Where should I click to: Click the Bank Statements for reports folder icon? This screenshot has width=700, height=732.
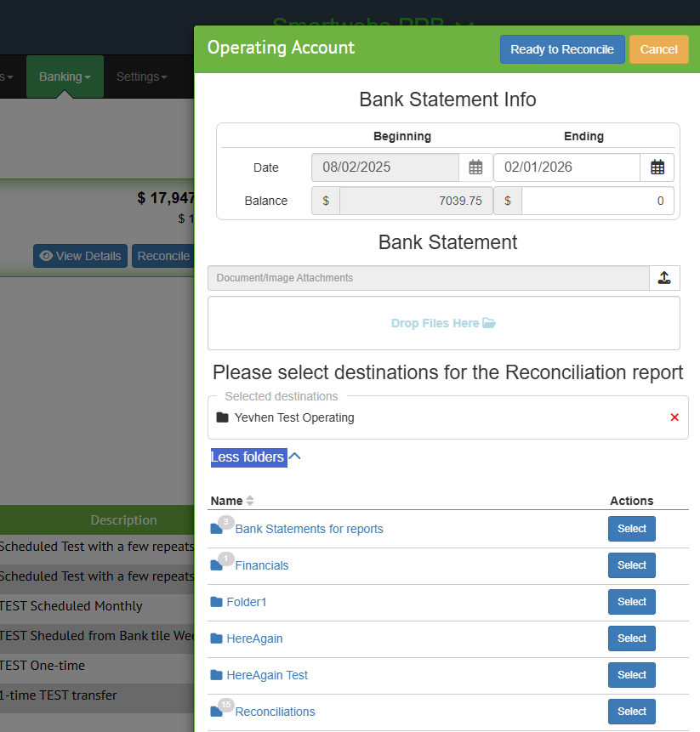[217, 529]
